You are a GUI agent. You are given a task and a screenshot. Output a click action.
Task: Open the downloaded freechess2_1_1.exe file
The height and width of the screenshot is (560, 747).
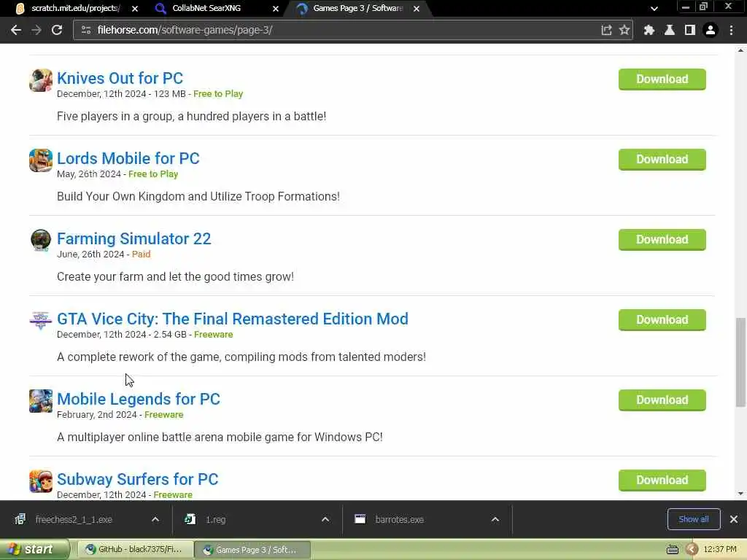74,519
